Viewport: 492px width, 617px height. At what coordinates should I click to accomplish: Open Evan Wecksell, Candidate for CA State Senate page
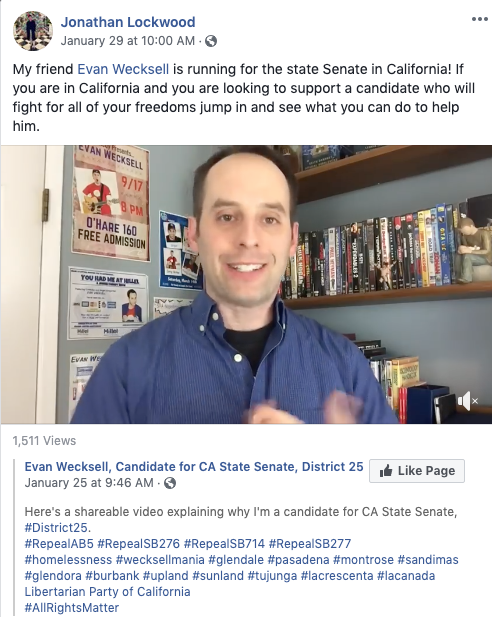[194, 467]
